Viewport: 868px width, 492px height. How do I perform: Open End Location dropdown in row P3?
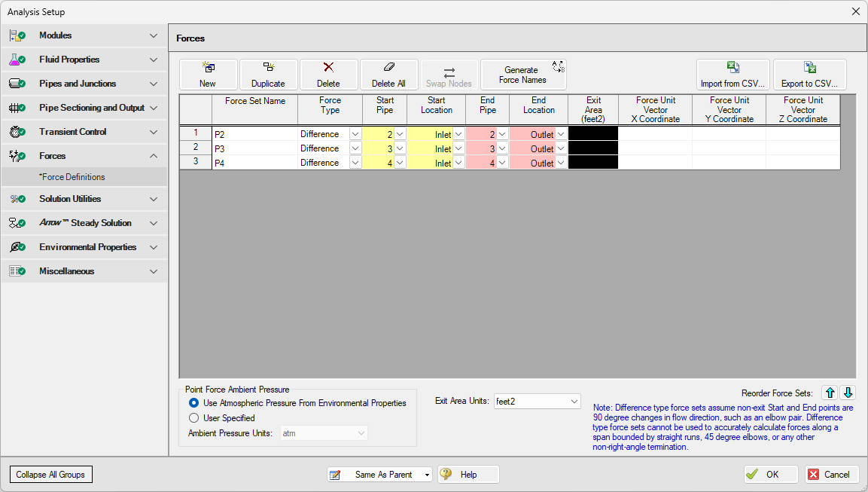point(561,148)
